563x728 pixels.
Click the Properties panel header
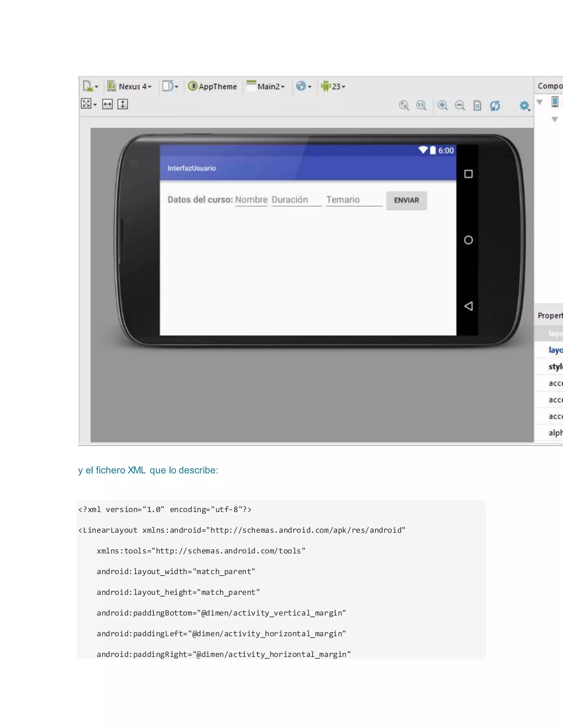pos(549,315)
